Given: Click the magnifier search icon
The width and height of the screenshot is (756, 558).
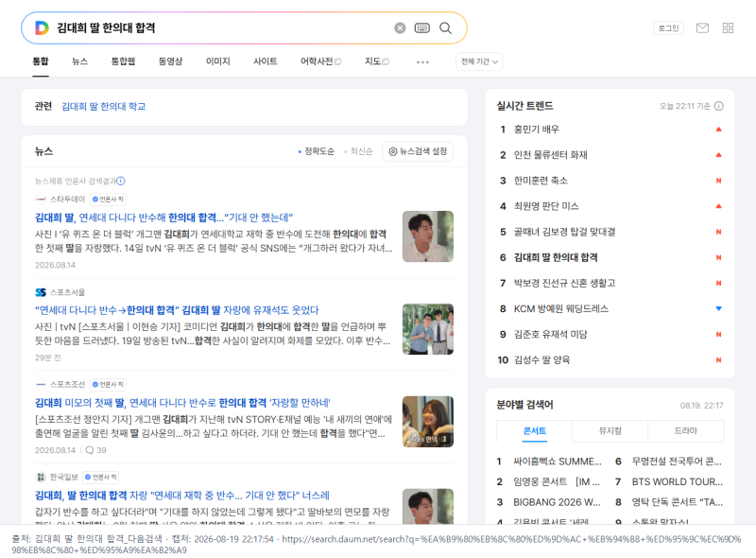Looking at the screenshot, I should [x=445, y=28].
